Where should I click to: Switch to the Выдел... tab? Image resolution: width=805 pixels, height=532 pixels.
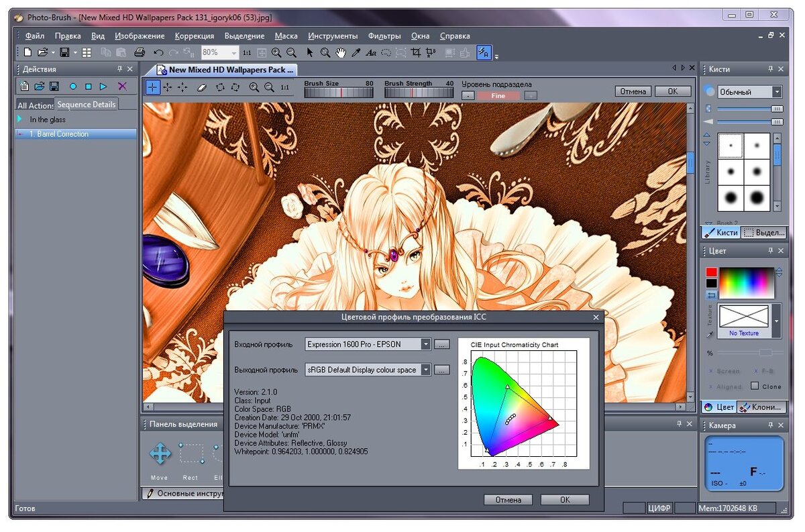[764, 233]
